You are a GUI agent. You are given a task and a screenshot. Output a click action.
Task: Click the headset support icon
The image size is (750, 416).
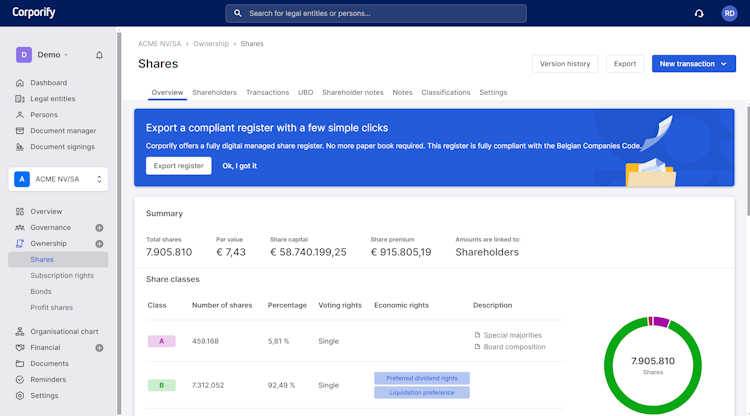click(x=699, y=13)
